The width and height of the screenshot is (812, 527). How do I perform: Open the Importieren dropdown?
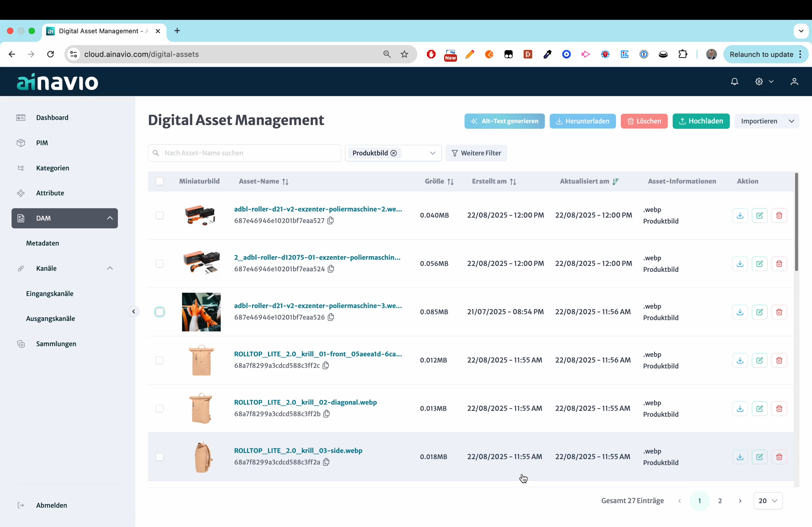click(791, 121)
